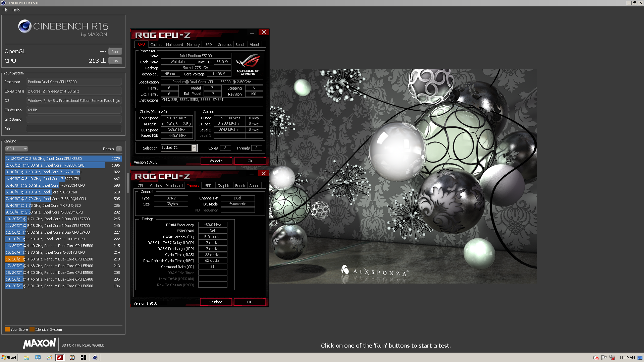This screenshot has width=644, height=362.
Task: Switch to Cinebench taskbar button
Action: click(95, 358)
